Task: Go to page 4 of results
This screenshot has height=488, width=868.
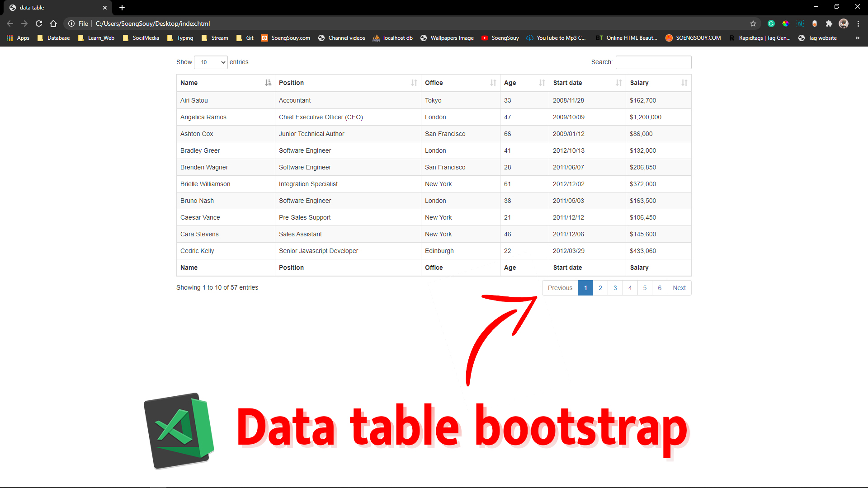Action: click(630, 288)
